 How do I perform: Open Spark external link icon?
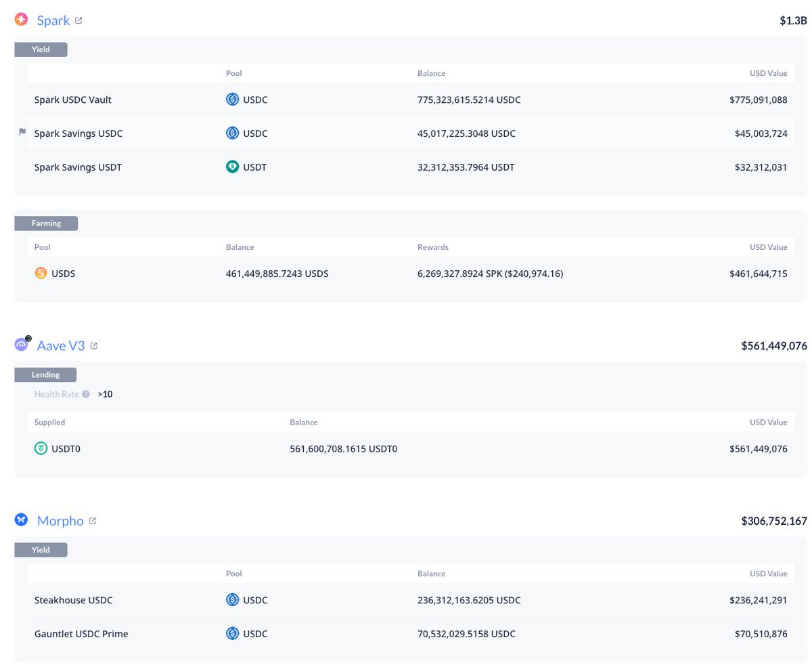[78, 20]
